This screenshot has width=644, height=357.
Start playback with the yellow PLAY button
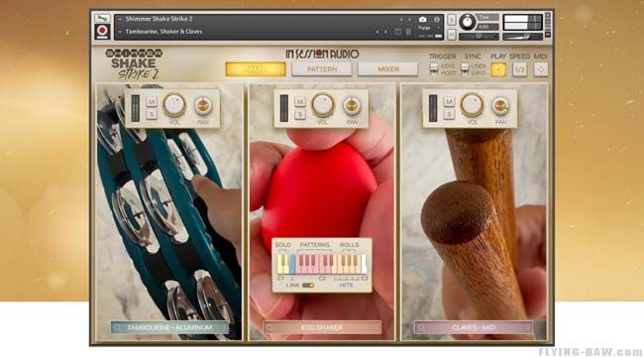[498, 69]
